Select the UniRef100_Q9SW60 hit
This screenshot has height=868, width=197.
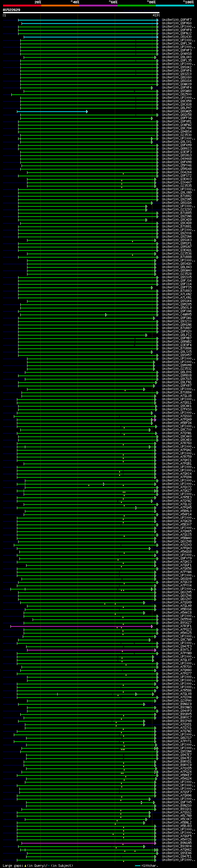[x=177, y=91]
